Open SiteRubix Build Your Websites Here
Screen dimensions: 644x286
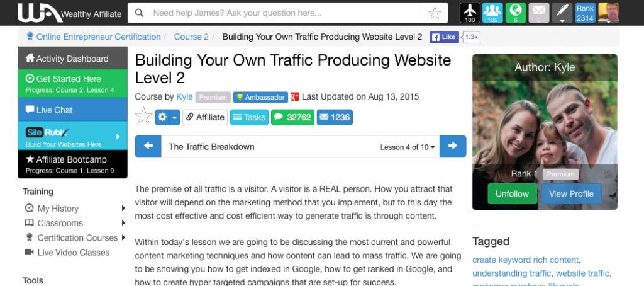tap(73, 136)
